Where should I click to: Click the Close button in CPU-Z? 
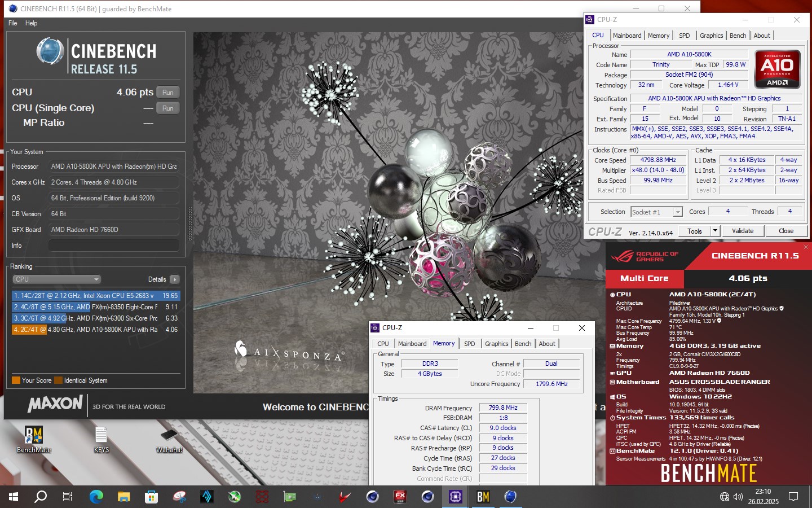pos(786,231)
